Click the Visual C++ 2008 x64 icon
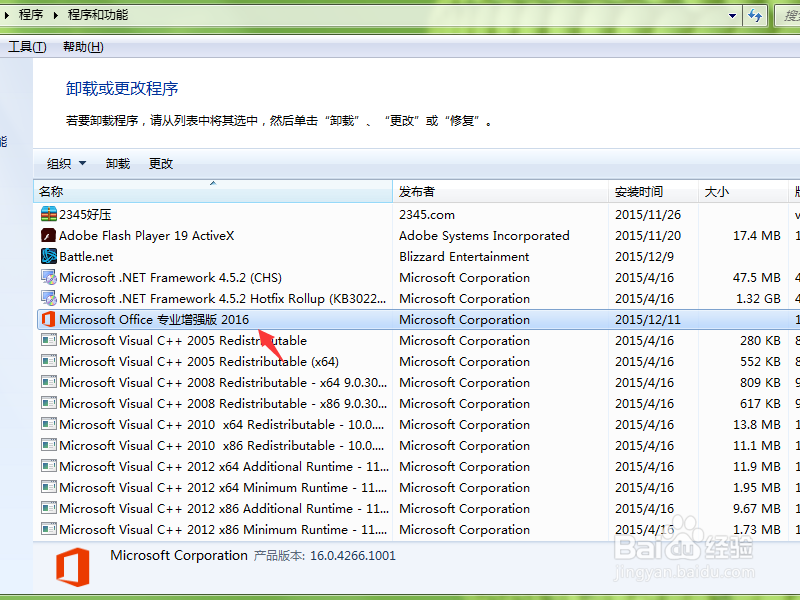This screenshot has width=800, height=600. (48, 382)
